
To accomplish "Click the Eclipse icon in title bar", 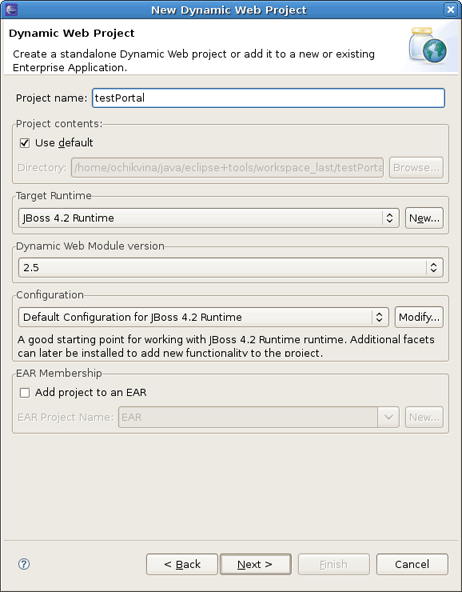I will click(x=12, y=9).
